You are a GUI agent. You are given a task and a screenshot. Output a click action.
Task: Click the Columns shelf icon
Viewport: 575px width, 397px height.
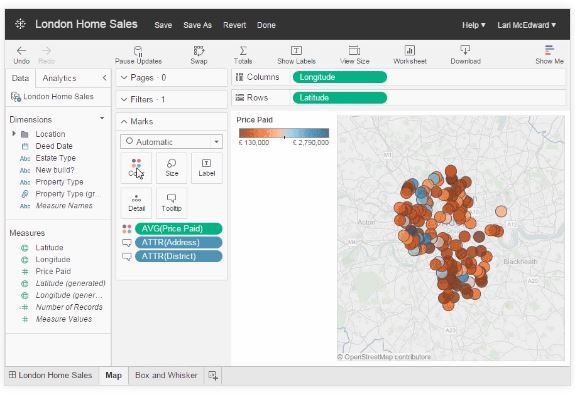[239, 77]
